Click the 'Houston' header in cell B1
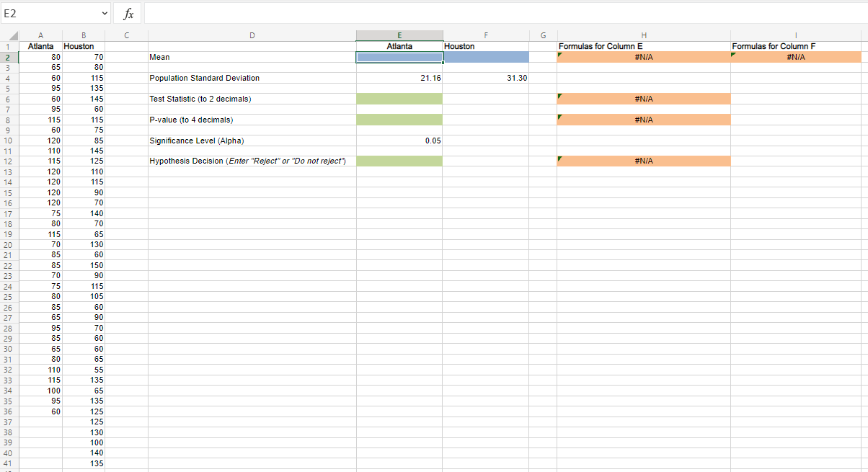 click(84, 46)
